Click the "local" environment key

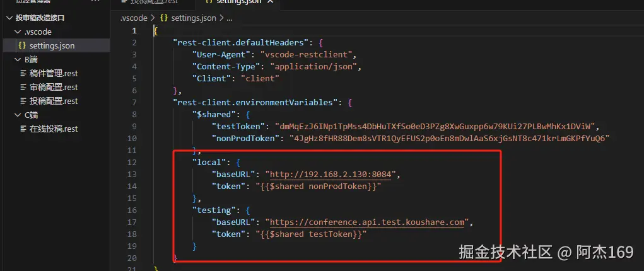pyautogui.click(x=210, y=163)
